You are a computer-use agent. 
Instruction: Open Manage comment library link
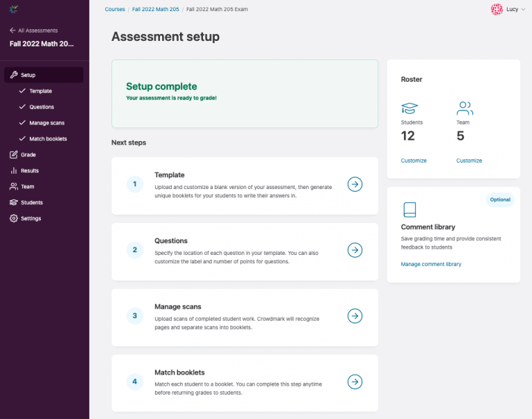[431, 264]
